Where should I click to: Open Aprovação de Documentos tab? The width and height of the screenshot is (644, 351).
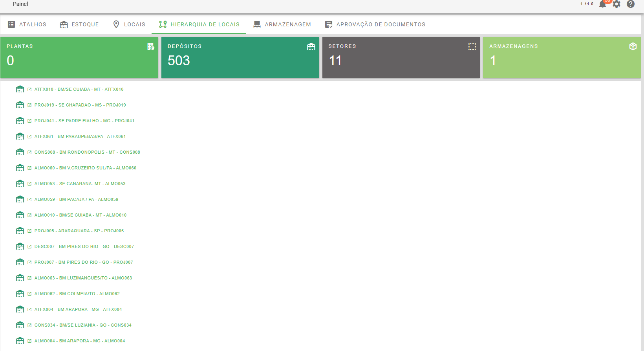[375, 24]
